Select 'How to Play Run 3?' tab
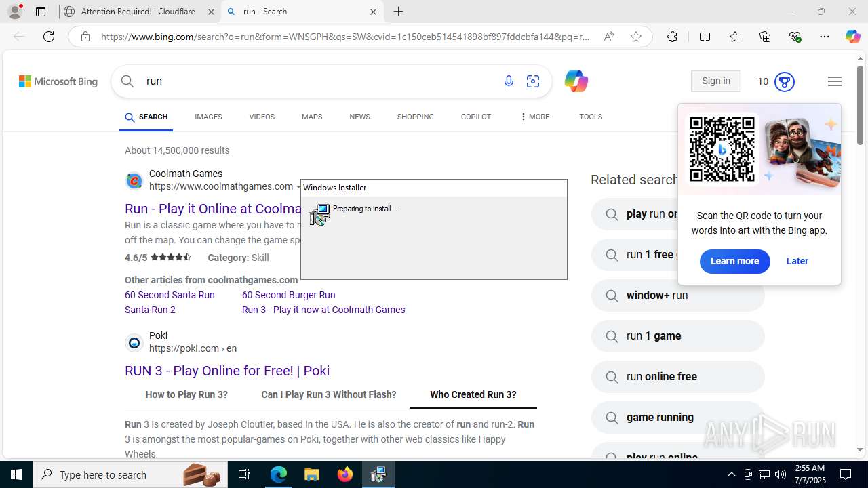The width and height of the screenshot is (868, 488). coord(186,394)
